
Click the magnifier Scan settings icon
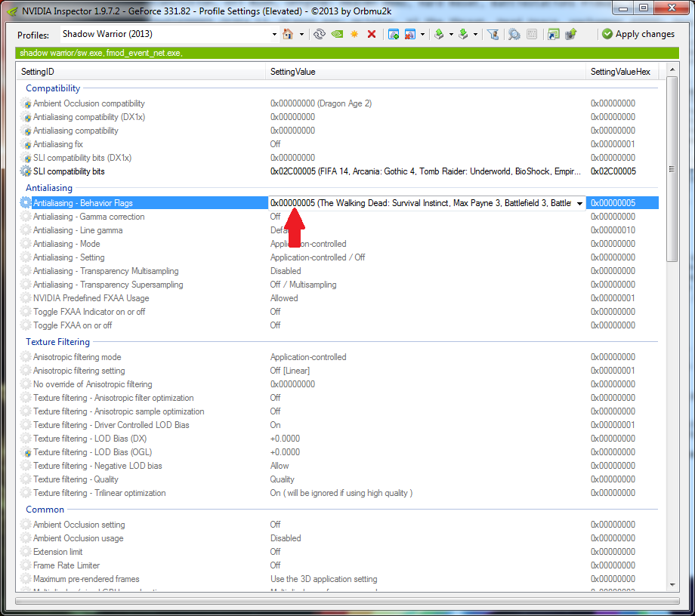[514, 34]
